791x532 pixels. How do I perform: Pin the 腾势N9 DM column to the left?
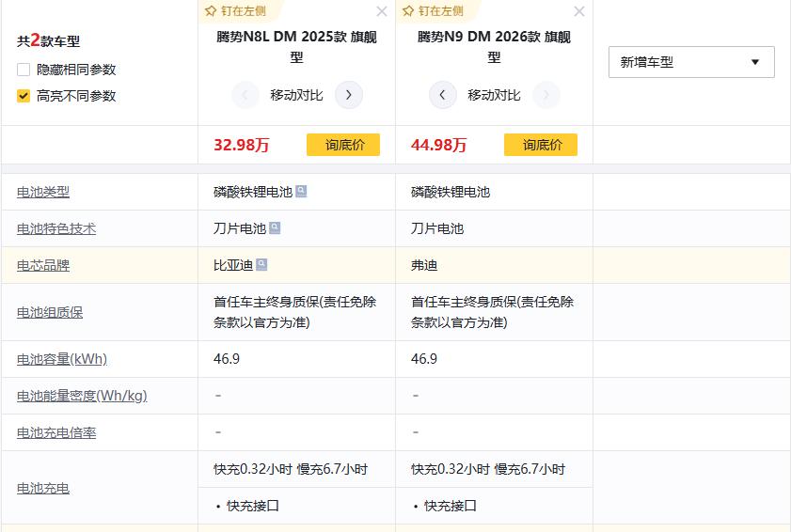[x=433, y=11]
